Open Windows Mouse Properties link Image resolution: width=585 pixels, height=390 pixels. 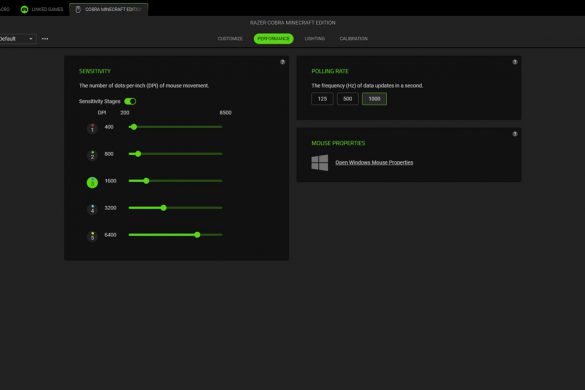pyautogui.click(x=374, y=162)
